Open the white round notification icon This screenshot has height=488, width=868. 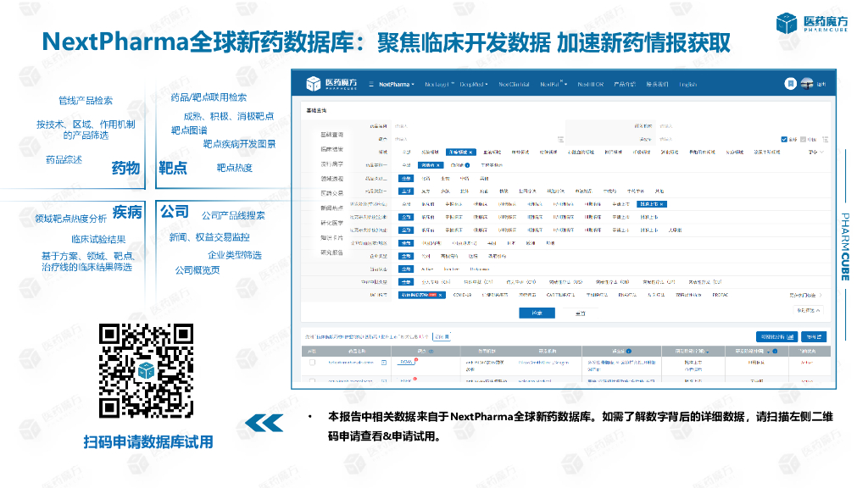(790, 84)
